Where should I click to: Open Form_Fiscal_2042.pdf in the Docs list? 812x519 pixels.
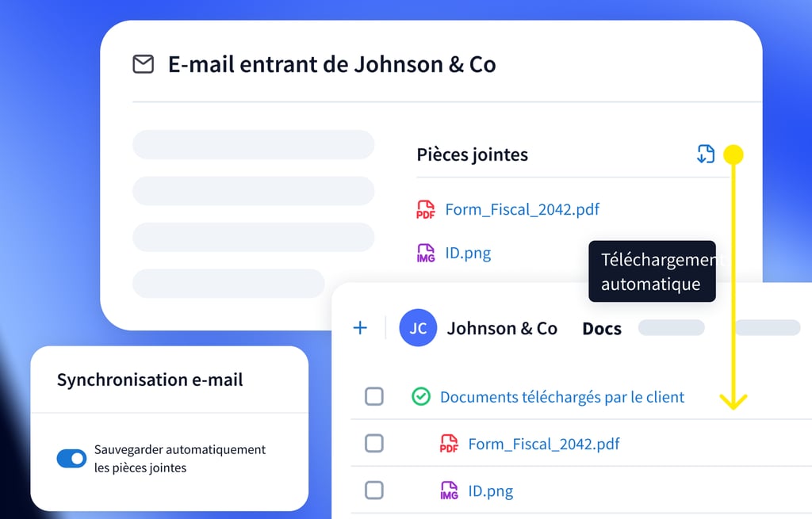pyautogui.click(x=544, y=444)
